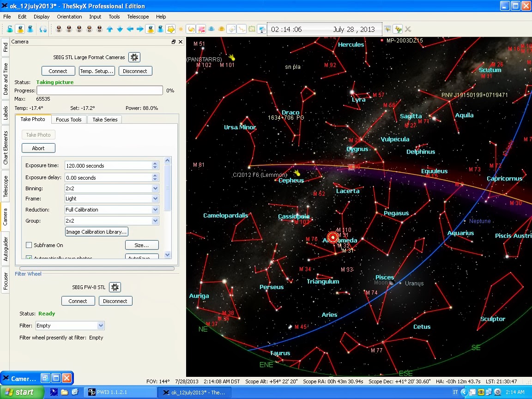
Task: Open the Reduction dropdown
Action: click(155, 210)
